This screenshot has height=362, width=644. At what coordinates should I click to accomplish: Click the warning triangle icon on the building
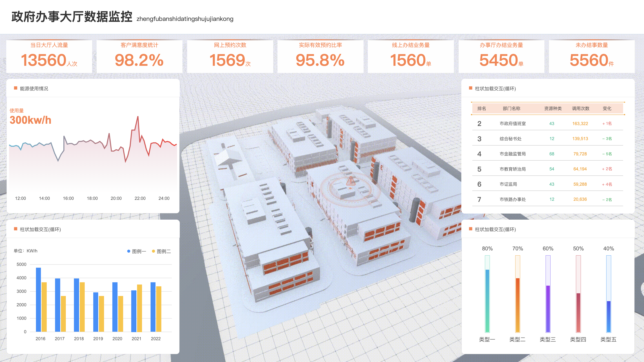click(351, 181)
